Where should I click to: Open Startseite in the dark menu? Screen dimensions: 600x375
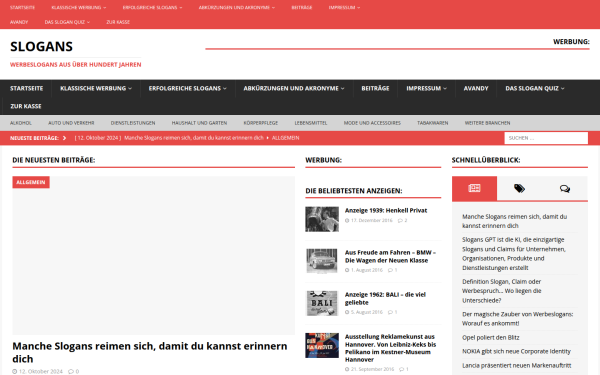26,88
